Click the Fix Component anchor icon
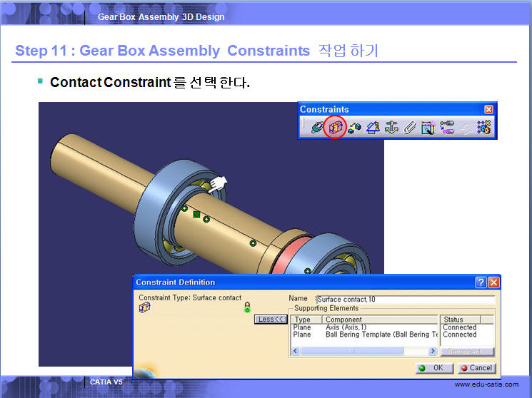This screenshot has width=532, height=398. coord(391,128)
